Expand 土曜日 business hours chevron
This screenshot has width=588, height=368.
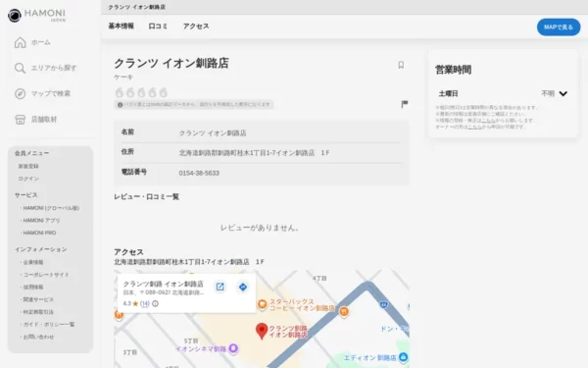pos(563,93)
